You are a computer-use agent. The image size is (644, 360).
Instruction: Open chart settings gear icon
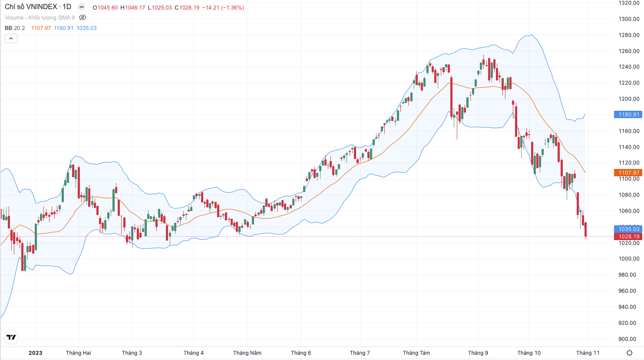[x=629, y=353]
